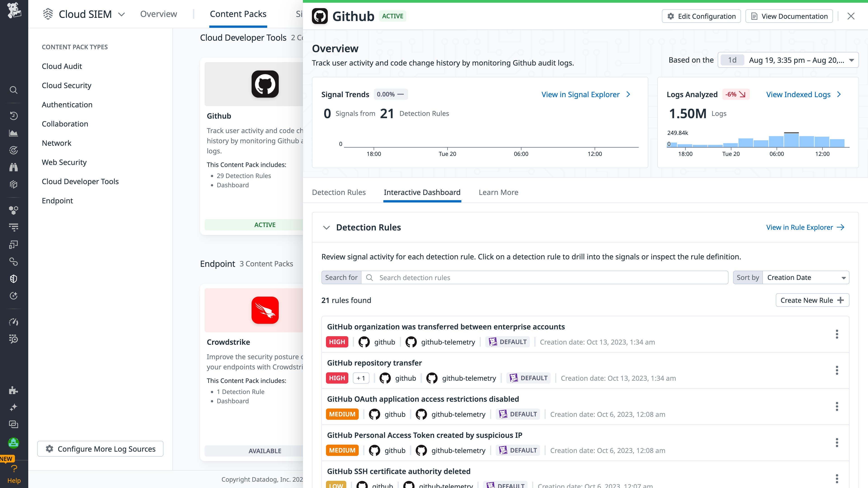Click the sparkle AI icon in sidebar
868x488 pixels.
(14, 407)
